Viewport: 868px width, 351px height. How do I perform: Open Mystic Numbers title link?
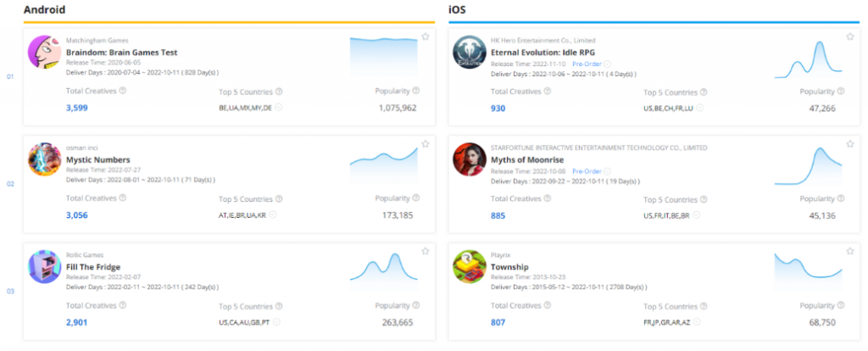point(98,160)
